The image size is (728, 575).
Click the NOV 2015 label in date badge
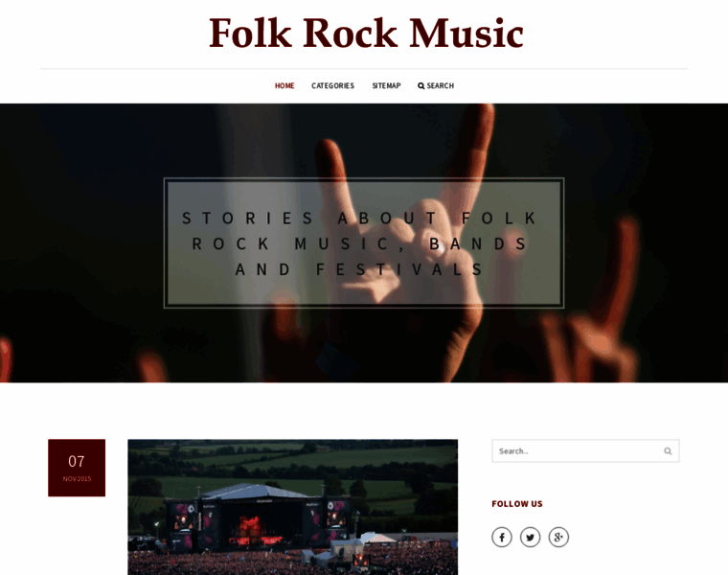(77, 479)
